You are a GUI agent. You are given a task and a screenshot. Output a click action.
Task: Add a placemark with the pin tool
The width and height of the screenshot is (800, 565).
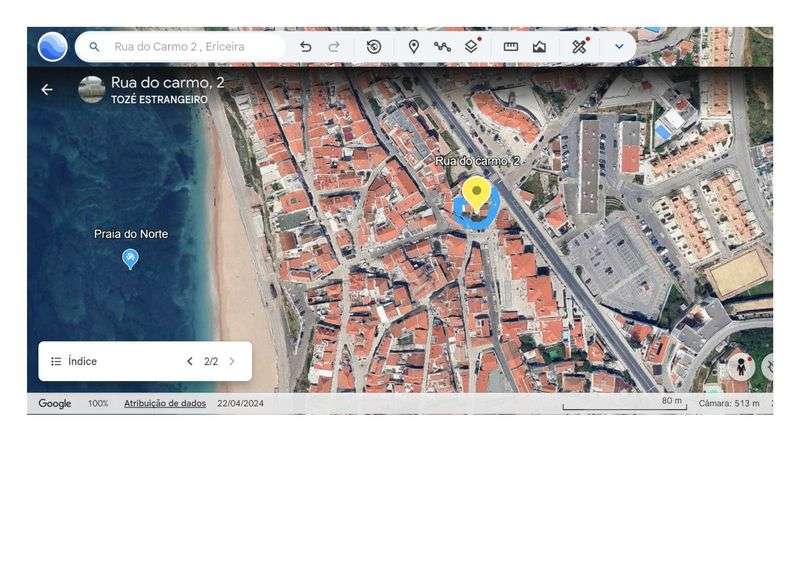coord(414,47)
